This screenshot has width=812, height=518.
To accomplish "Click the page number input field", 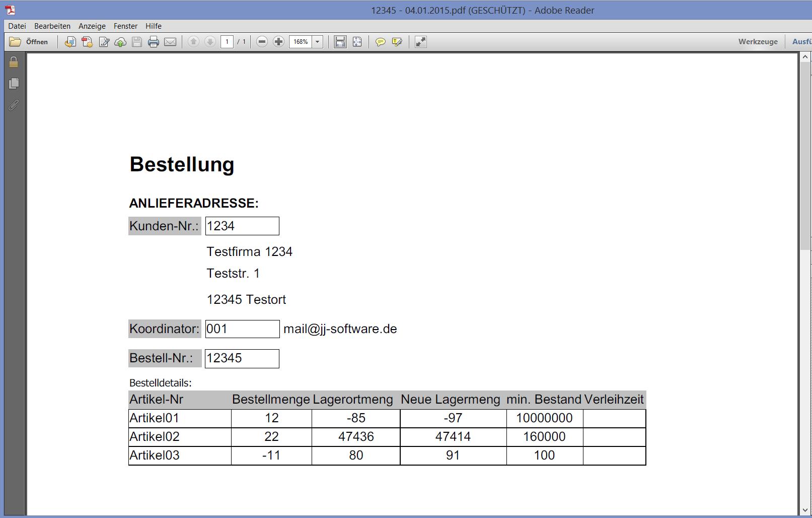I will 227,42.
